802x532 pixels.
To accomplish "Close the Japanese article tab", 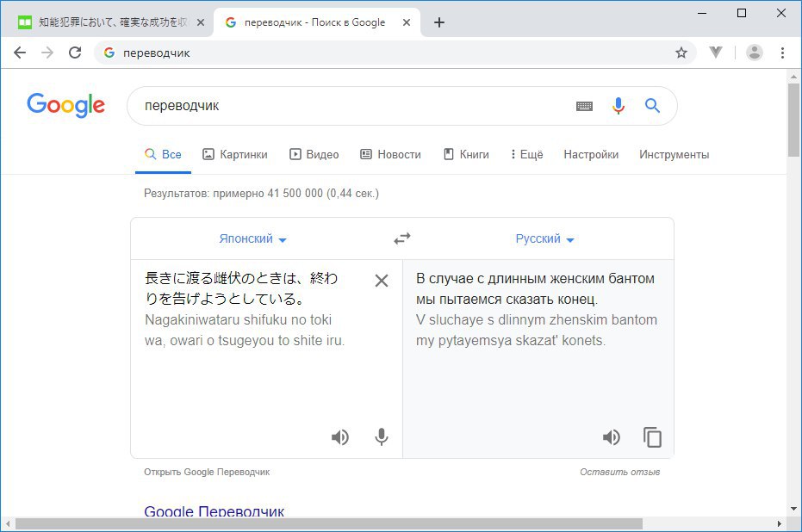I will (x=201, y=22).
